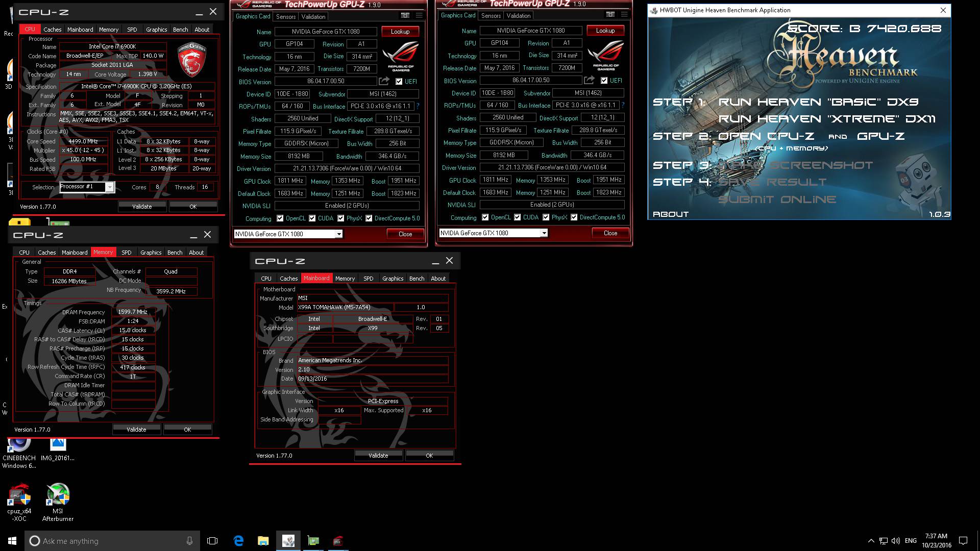Toggle OpenCL checkbox in right GPU-Z window

(x=485, y=217)
